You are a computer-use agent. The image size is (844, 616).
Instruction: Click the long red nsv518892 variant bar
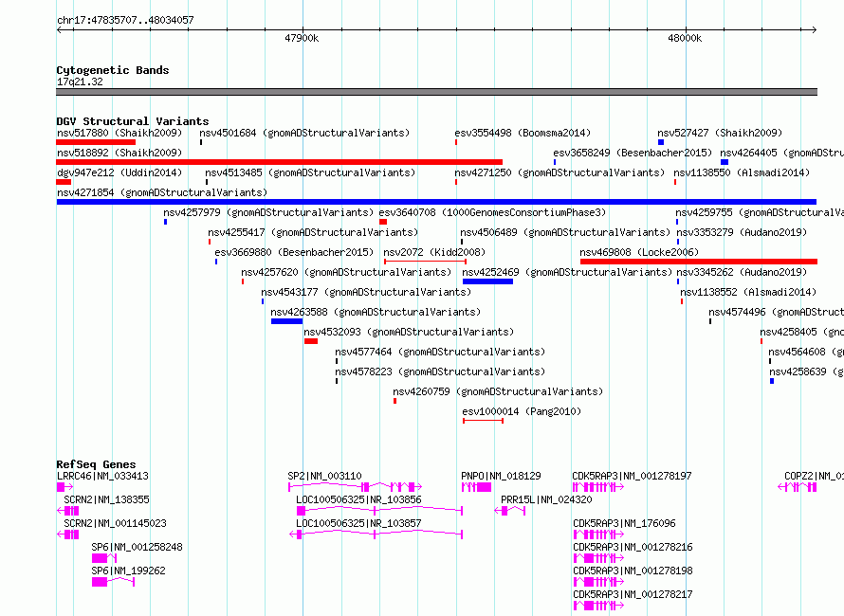(280, 162)
